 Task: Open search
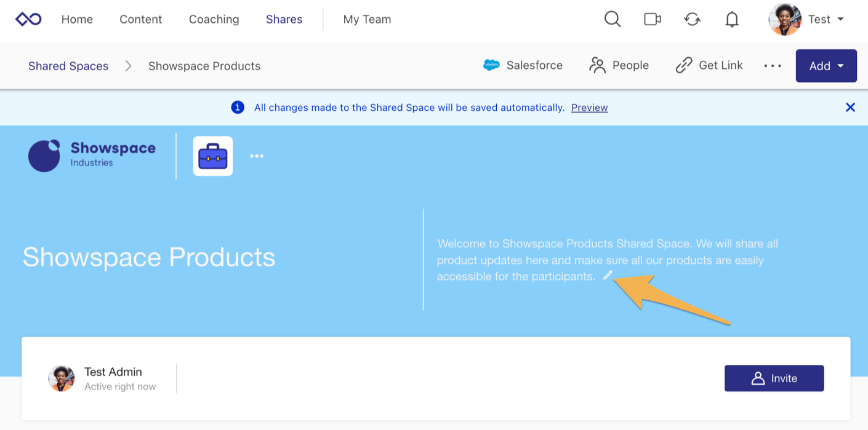coord(612,19)
